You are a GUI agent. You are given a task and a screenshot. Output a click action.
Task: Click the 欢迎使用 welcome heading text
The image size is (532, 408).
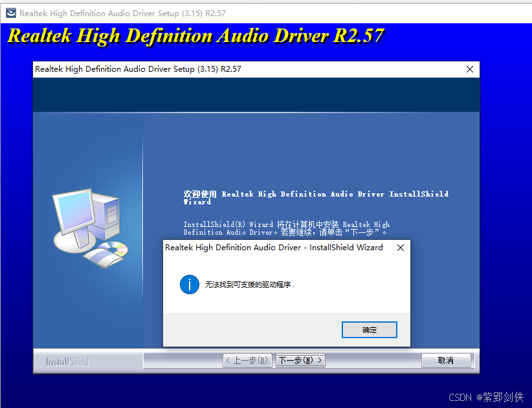[316, 198]
